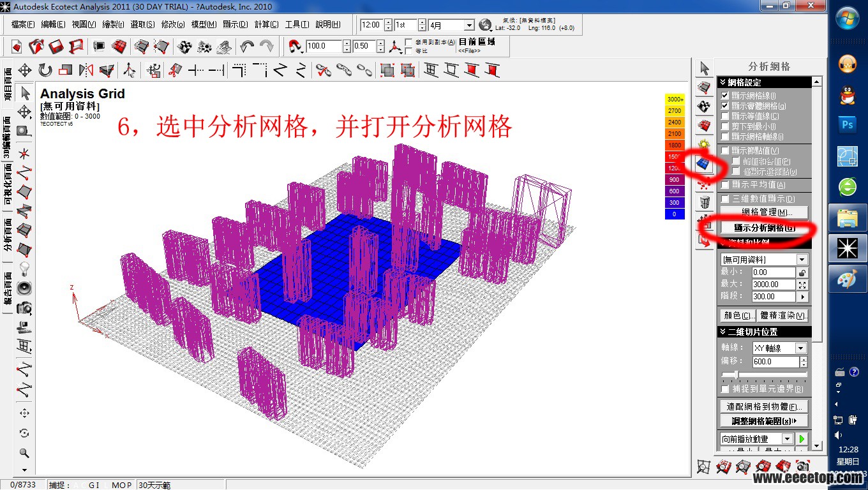
Task: Click the Redo curved arrow icon
Action: pos(267,47)
